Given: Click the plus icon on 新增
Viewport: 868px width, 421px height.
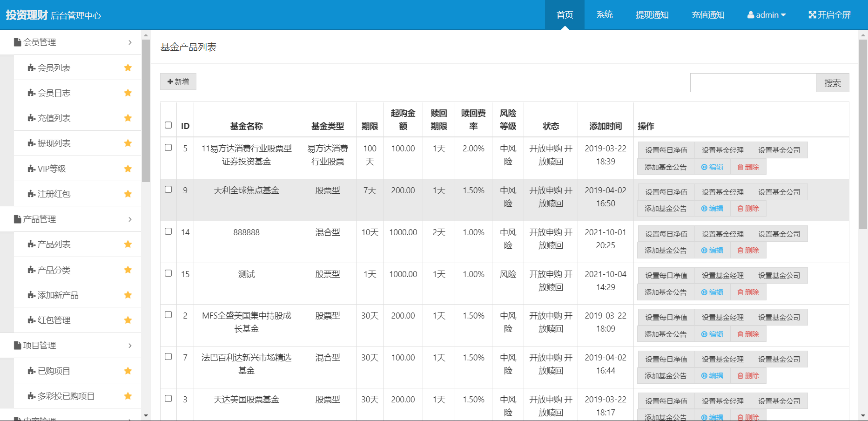Looking at the screenshot, I should click(170, 81).
